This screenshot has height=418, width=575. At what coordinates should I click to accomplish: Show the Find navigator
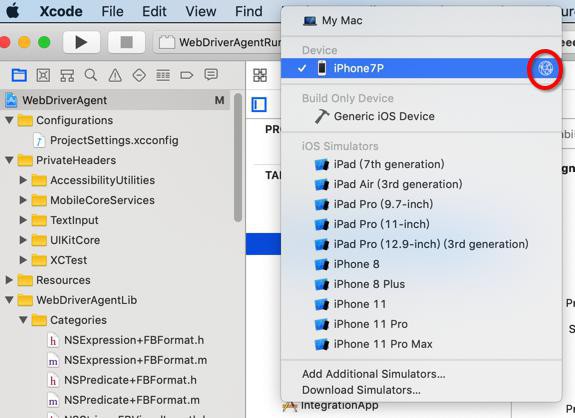[x=91, y=75]
